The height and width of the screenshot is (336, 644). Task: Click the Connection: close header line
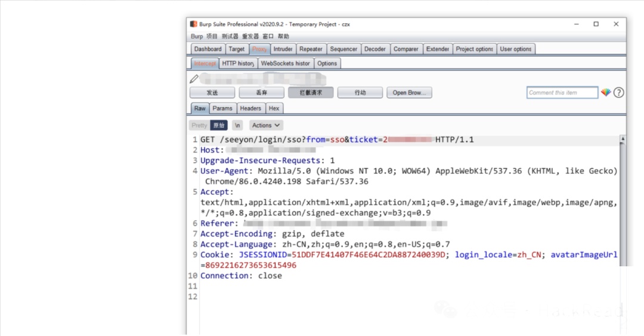241,276
